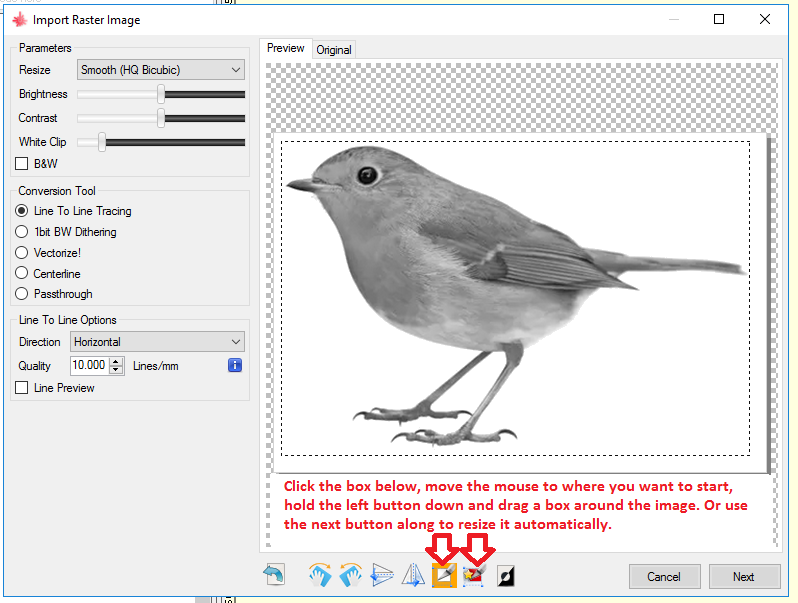Click the Brightness slider handle

[x=161, y=94]
